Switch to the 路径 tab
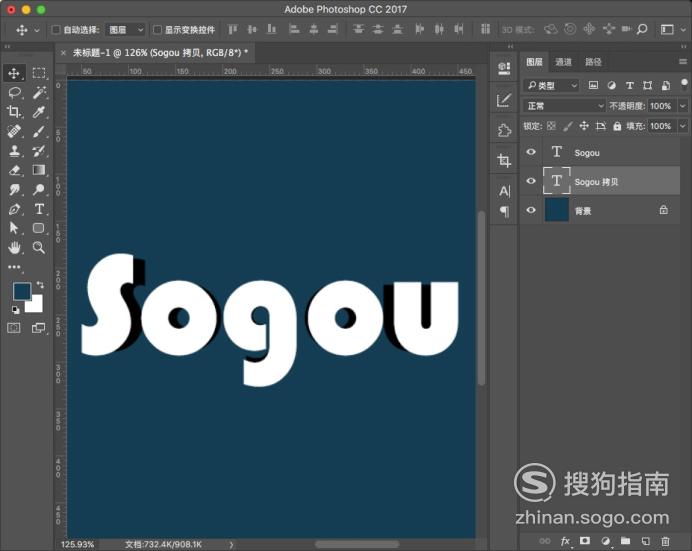692x551 pixels. coord(593,62)
